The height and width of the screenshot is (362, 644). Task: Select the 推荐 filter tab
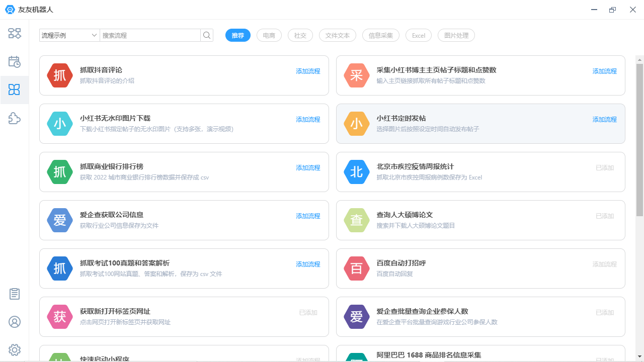point(237,35)
